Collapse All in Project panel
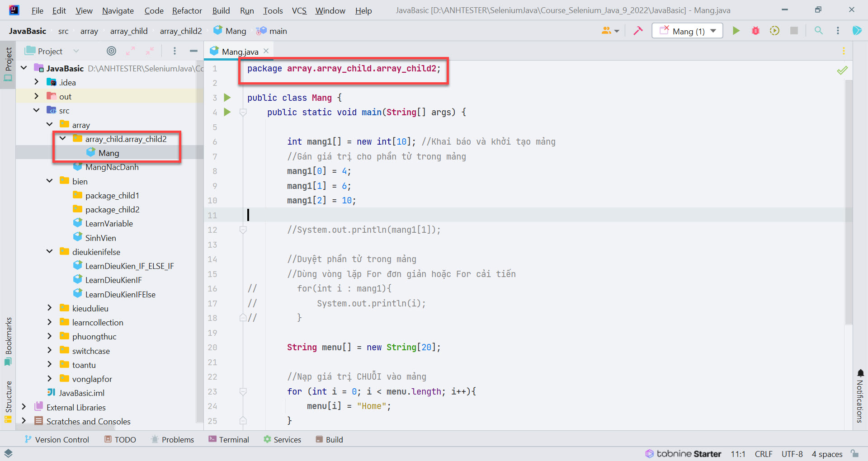 click(150, 51)
